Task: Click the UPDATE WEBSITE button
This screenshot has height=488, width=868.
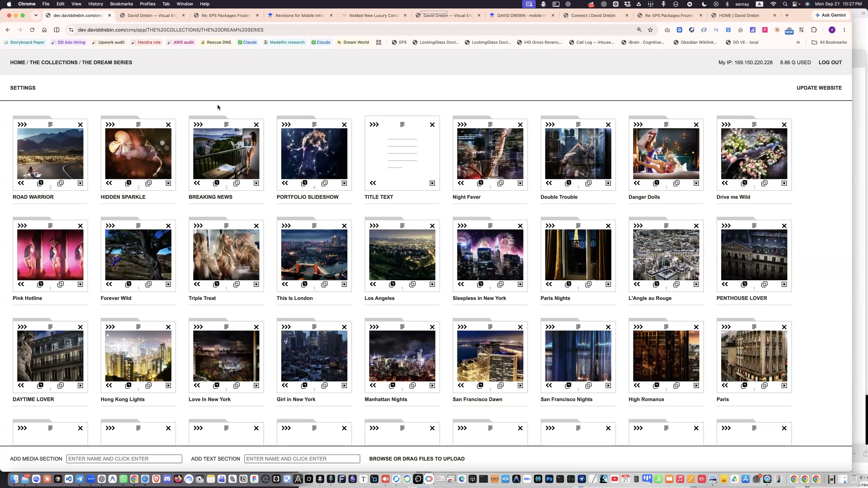Action: click(x=819, y=88)
